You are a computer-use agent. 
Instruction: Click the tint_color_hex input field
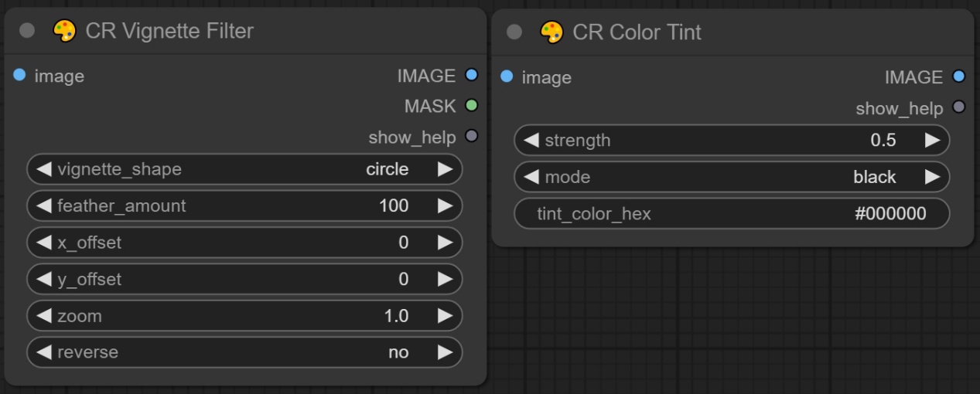point(731,214)
